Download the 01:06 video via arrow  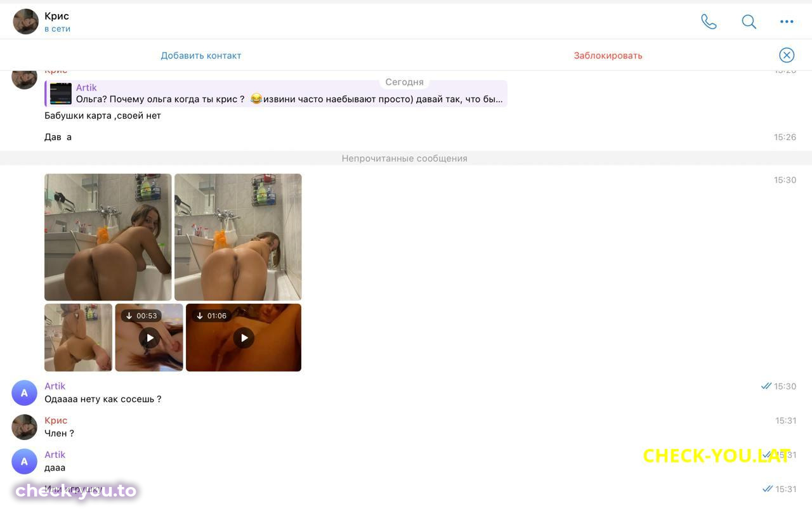pyautogui.click(x=200, y=316)
